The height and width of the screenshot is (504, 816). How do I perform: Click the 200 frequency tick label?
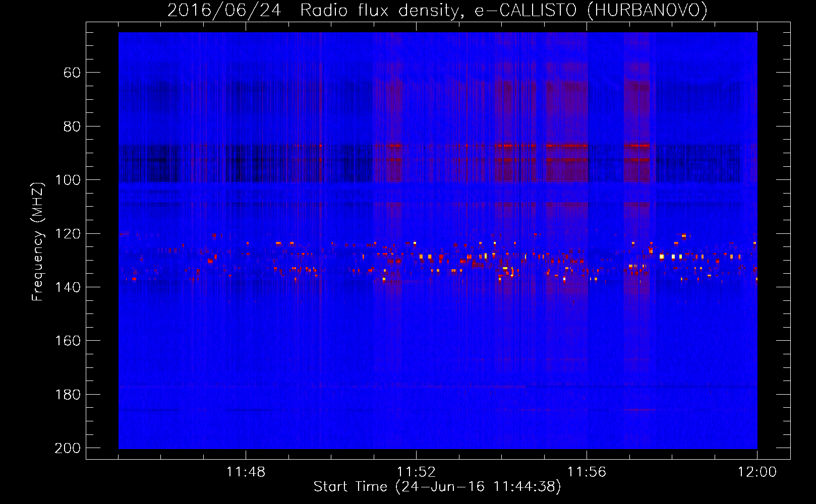68,448
